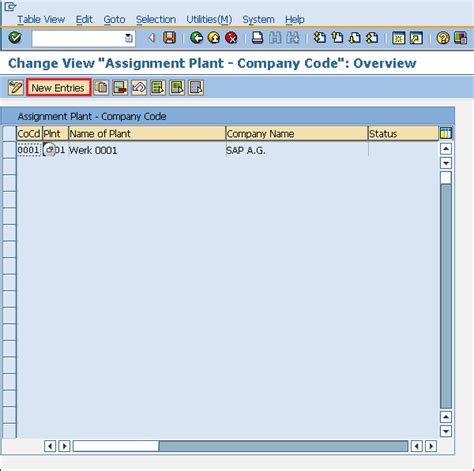The width and height of the screenshot is (474, 471).
Task: Click the Company Name cell SAP A.G.
Action: tap(297, 150)
